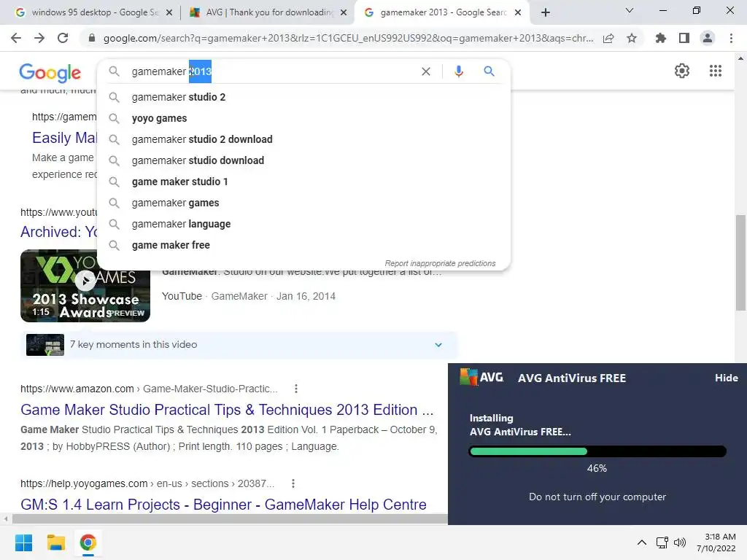The image size is (747, 560).
Task: Open the Chrome extensions puzzle icon
Action: click(660, 38)
